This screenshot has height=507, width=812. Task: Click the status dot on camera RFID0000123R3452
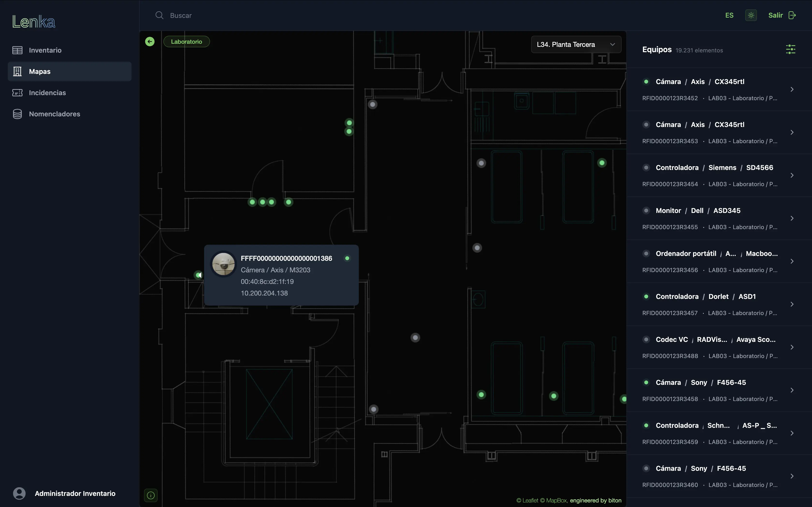pos(646,82)
